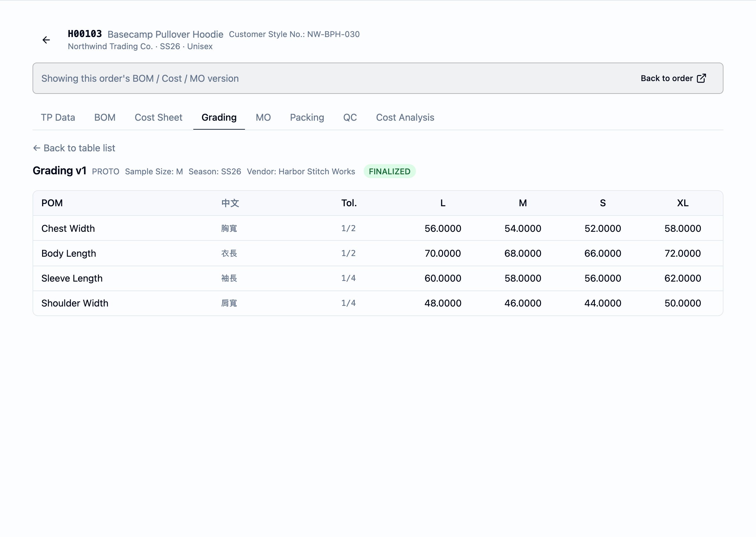Click the 衣長 cell
Image resolution: width=756 pixels, height=537 pixels.
point(229,253)
